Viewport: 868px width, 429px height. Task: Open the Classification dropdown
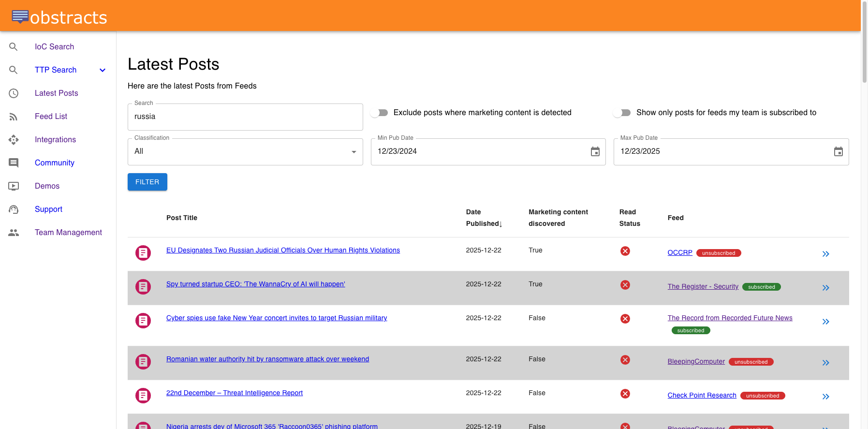(245, 152)
